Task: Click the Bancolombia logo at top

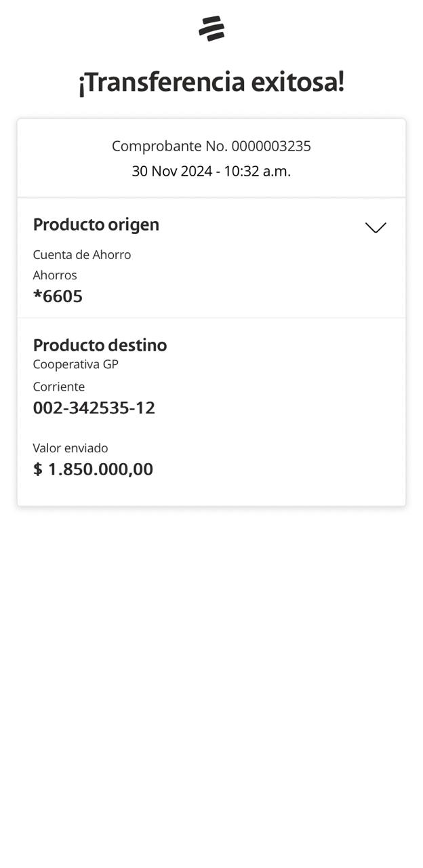Action: [211, 28]
